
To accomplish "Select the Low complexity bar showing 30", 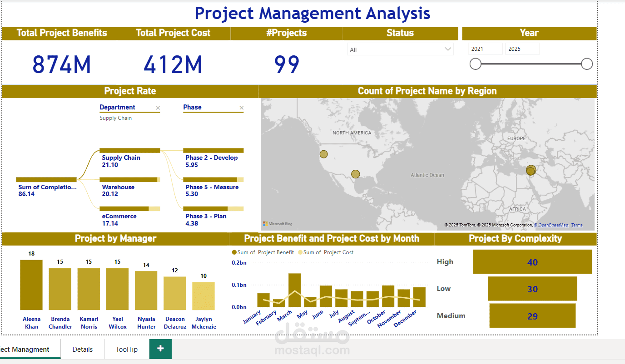I will pyautogui.click(x=532, y=289).
